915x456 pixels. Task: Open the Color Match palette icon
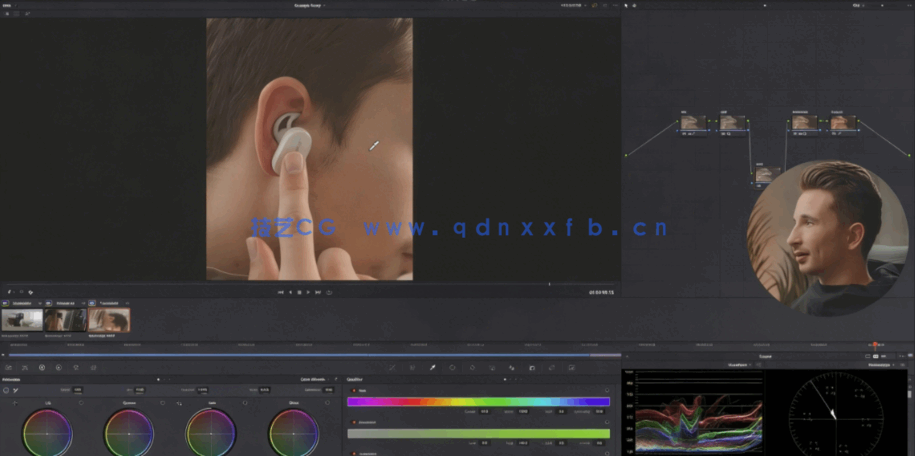click(x=25, y=368)
